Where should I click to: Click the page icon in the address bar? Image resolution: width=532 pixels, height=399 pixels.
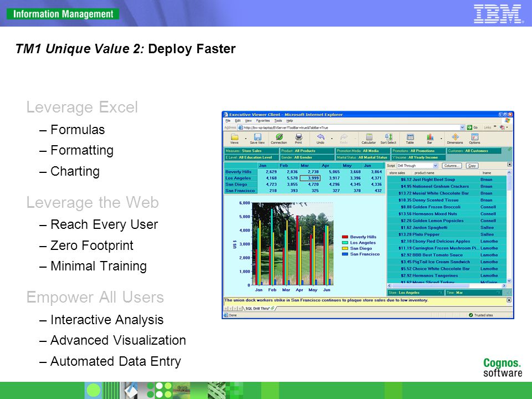click(x=240, y=127)
